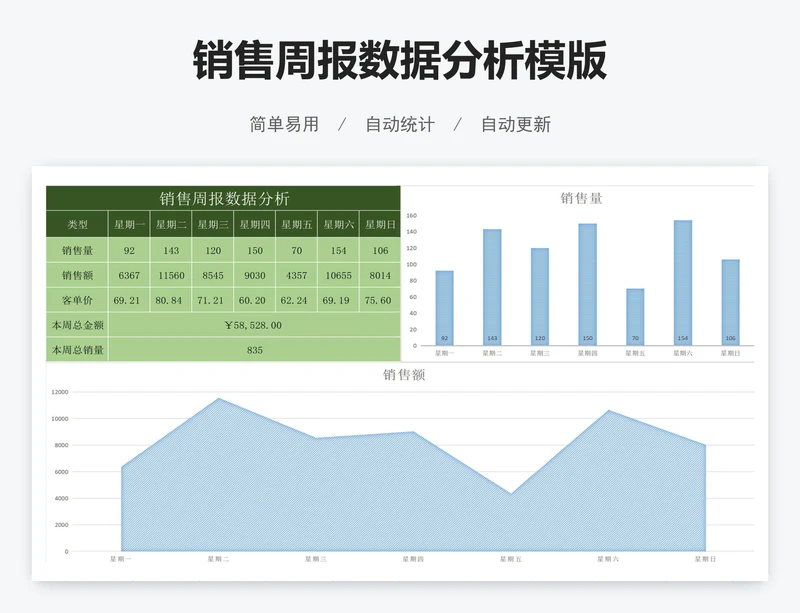This screenshot has height=613, width=800.
Task: Select the 星期四 column header cell
Action: pyautogui.click(x=255, y=224)
